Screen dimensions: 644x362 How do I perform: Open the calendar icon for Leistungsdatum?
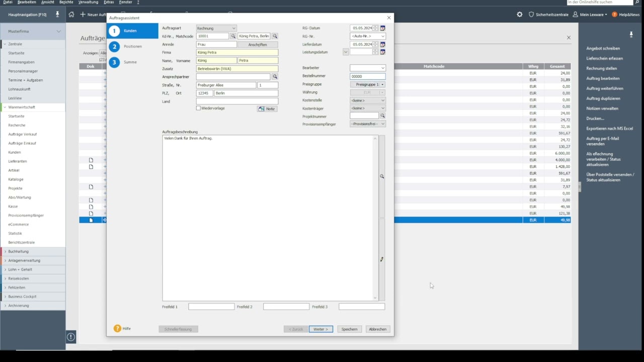382,52
